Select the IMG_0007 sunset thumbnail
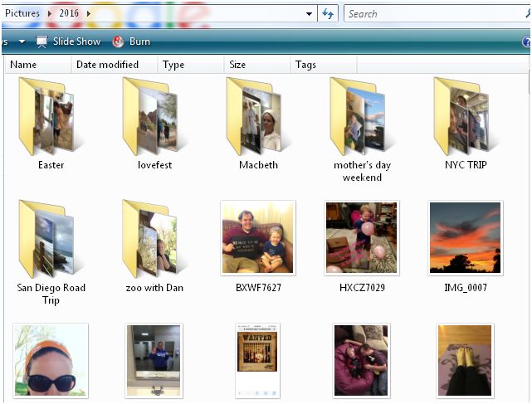The height and width of the screenshot is (404, 532). click(465, 237)
